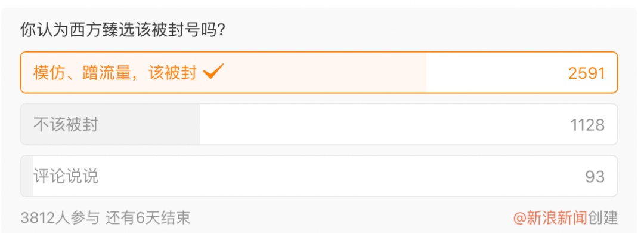The width and height of the screenshot is (644, 233).
Task: Click the poll title 你认为西方臻选该被封号吗?
Action: tap(122, 31)
